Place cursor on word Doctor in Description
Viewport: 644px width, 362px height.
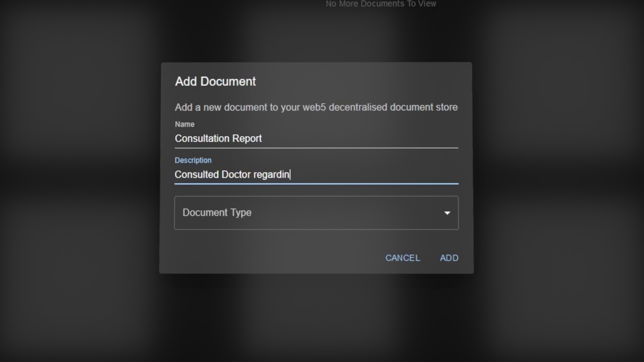pyautogui.click(x=236, y=175)
